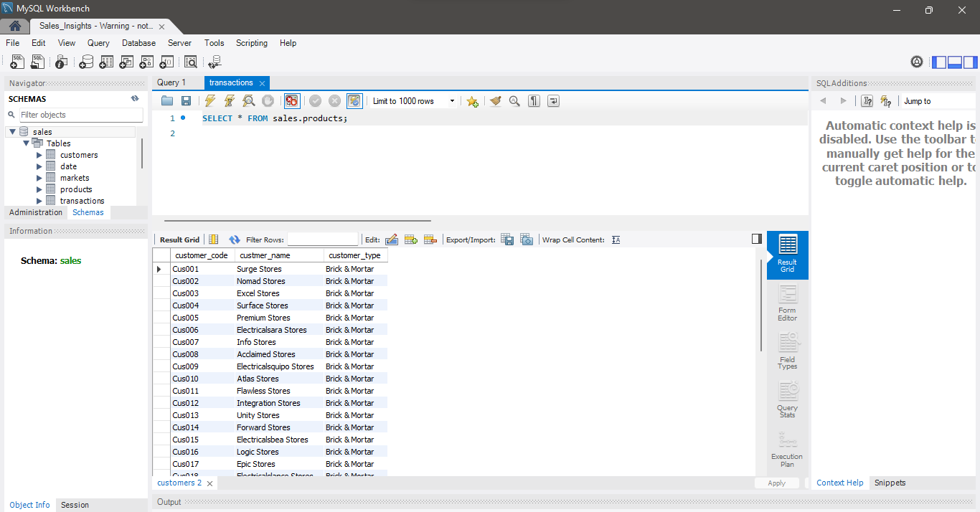Toggle bottom output panel visibility
This screenshot has height=512, width=980.
click(955, 62)
